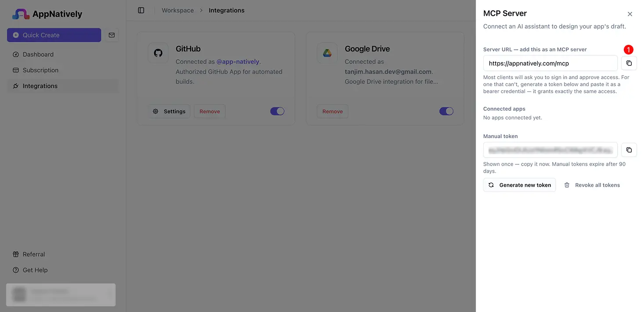Close the MCP Server panel

click(x=630, y=14)
